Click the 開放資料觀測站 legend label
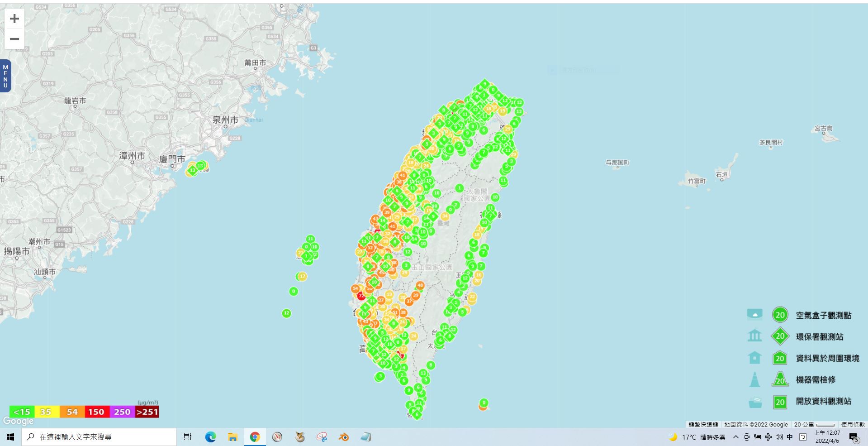The image size is (868, 446). coord(823,401)
